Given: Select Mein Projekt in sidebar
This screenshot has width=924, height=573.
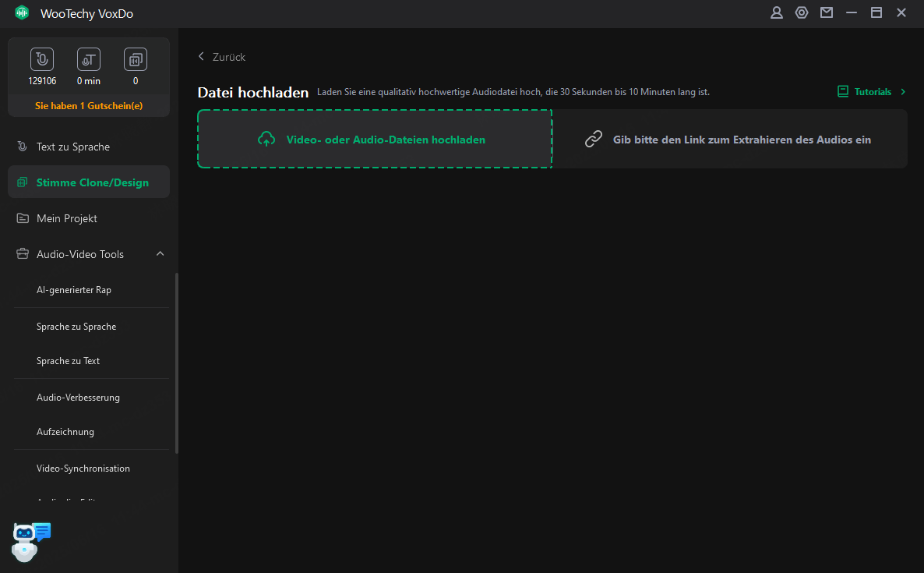Looking at the screenshot, I should (67, 218).
